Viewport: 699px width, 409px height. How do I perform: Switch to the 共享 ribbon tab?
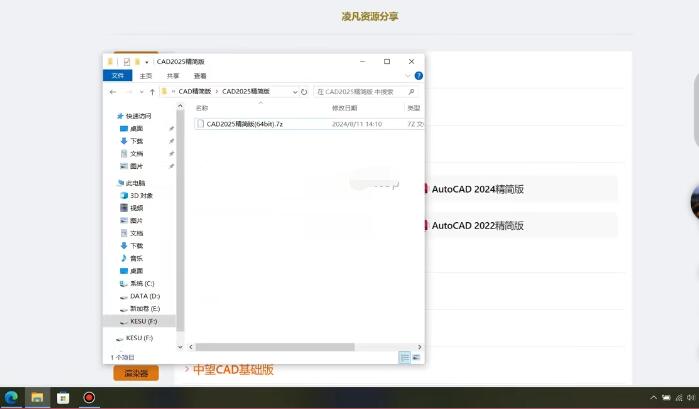pyautogui.click(x=173, y=76)
